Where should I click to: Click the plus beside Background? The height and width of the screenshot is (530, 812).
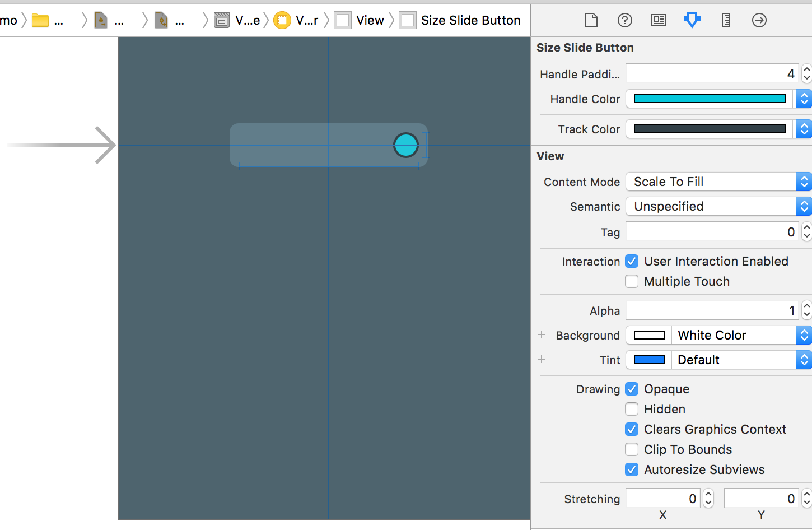[x=542, y=334]
